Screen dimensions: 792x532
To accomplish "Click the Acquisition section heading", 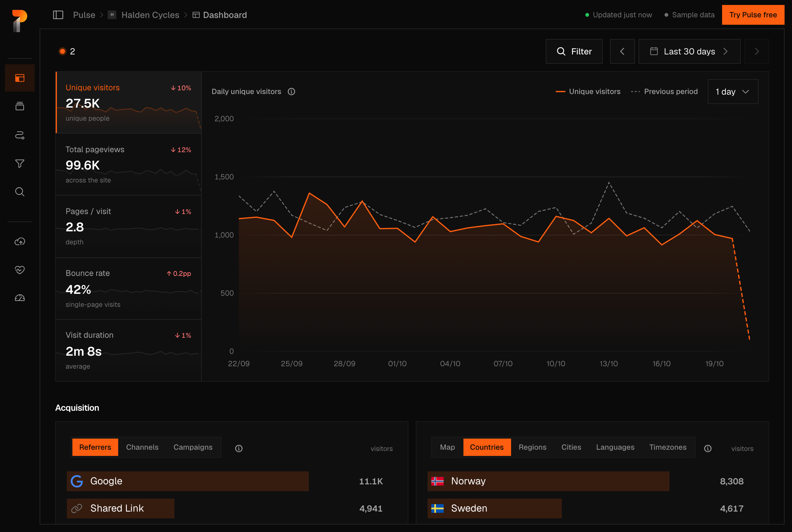I will coord(77,408).
